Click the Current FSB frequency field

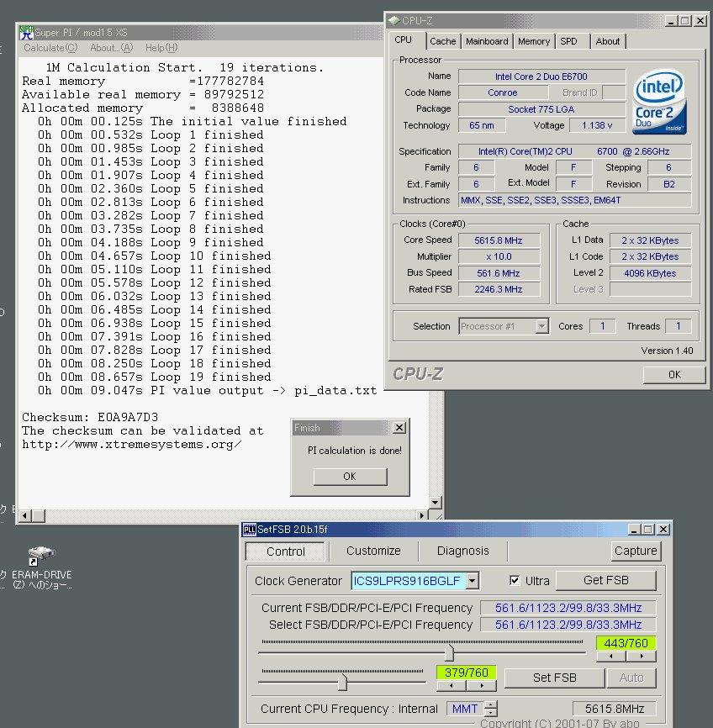coord(568,608)
